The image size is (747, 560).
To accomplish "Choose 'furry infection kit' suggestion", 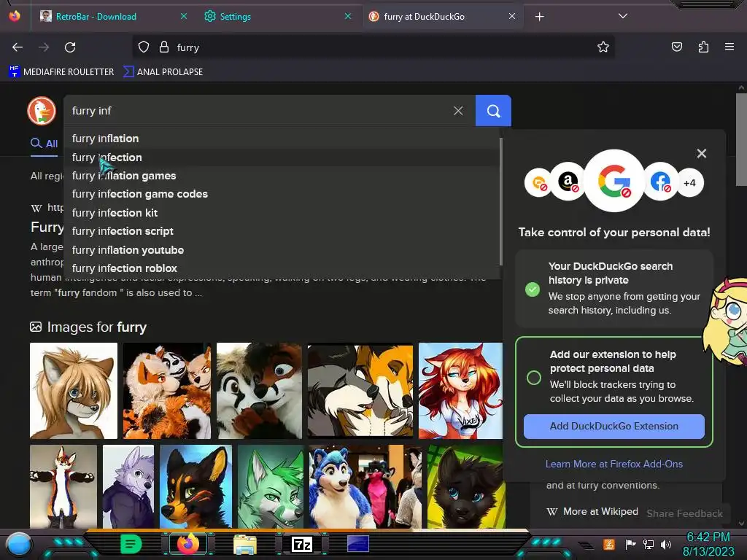I will point(281,213).
